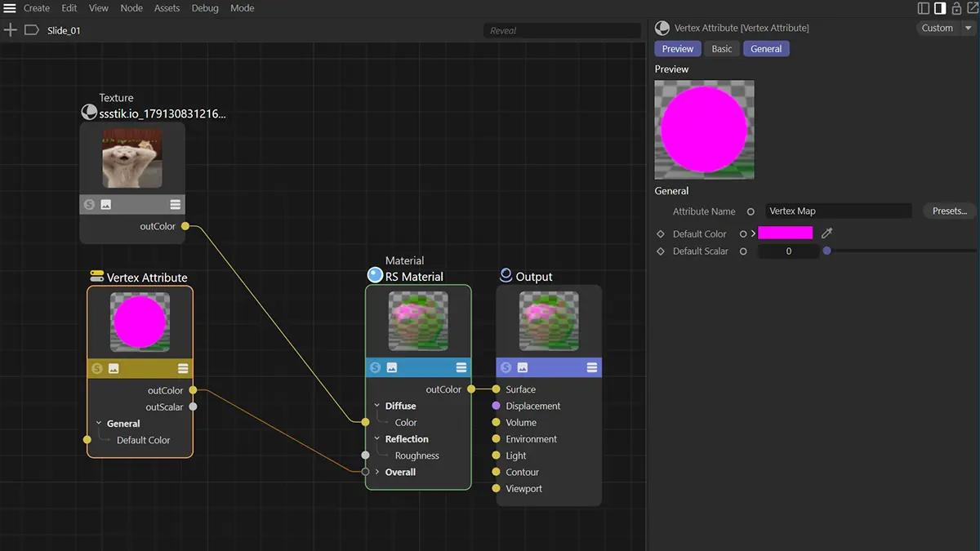Open the Node menu
980x551 pixels.
[131, 8]
